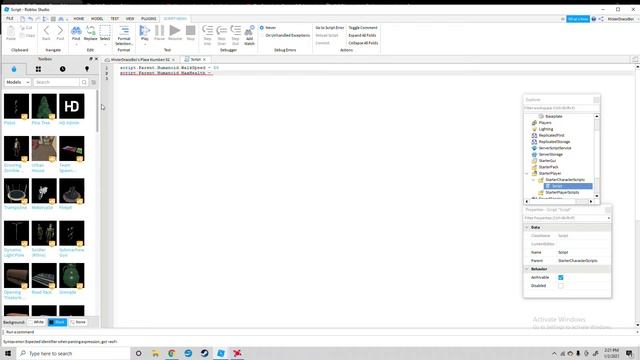
Task: Switch to the place document tab
Action: [x=140, y=60]
